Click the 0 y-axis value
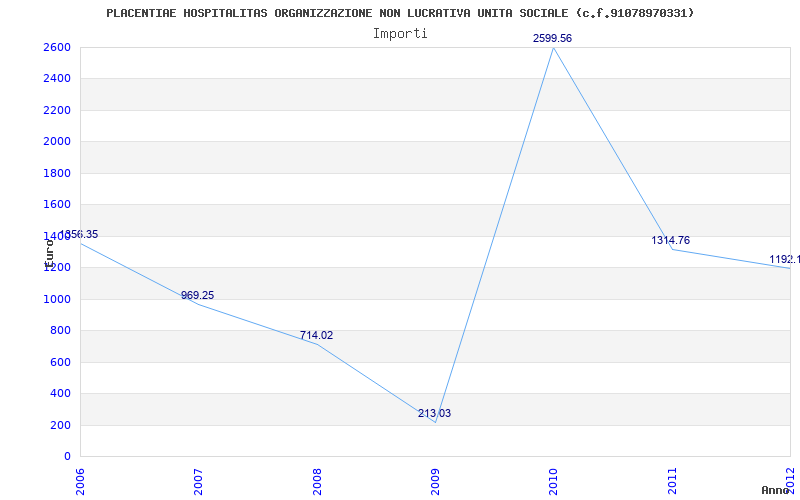 click(67, 456)
